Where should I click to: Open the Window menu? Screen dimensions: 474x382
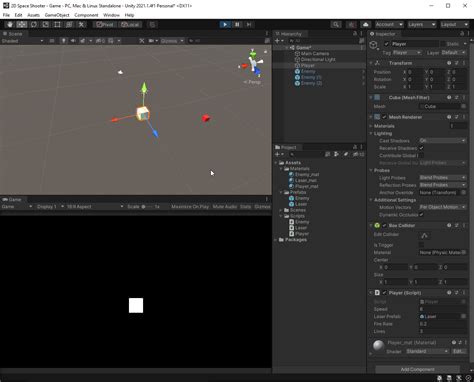[x=111, y=15]
